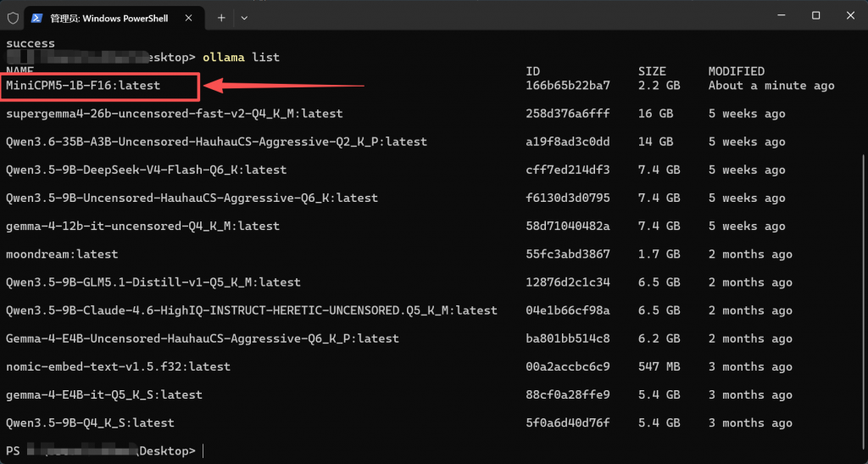Click the 'ollama list' command text

click(241, 57)
